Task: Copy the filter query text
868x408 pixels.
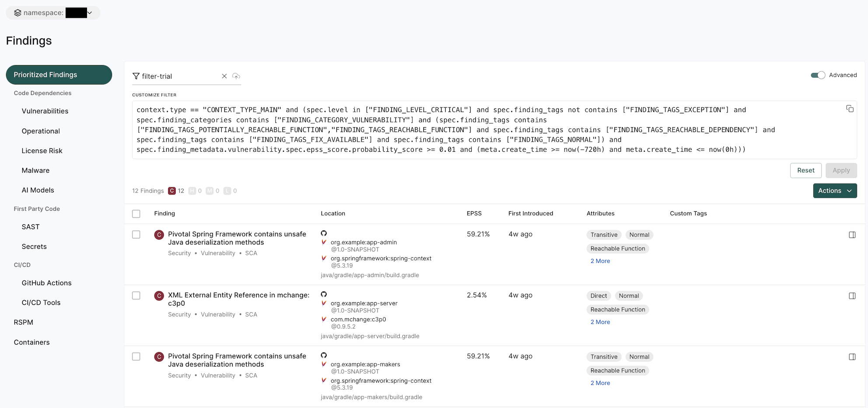Action: tap(850, 109)
